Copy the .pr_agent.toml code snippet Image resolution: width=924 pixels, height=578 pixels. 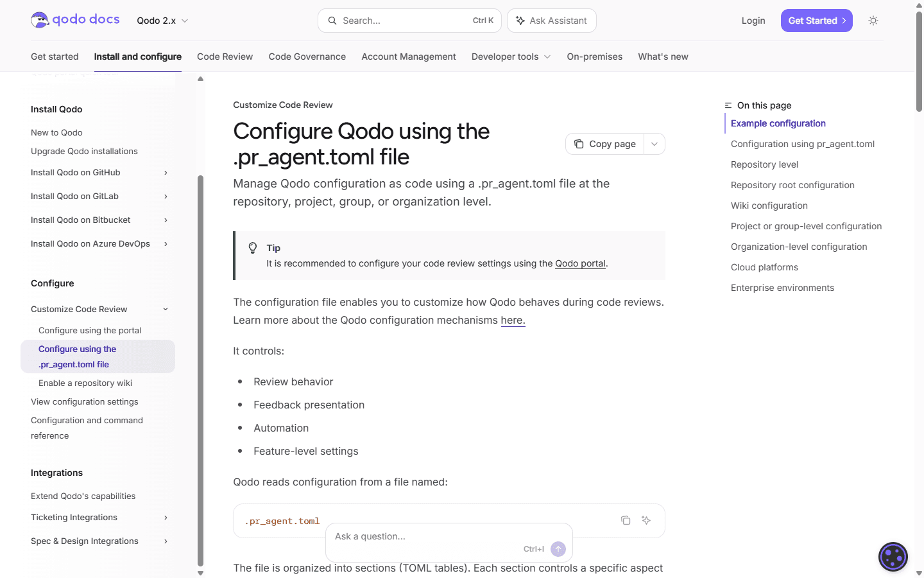pyautogui.click(x=626, y=520)
